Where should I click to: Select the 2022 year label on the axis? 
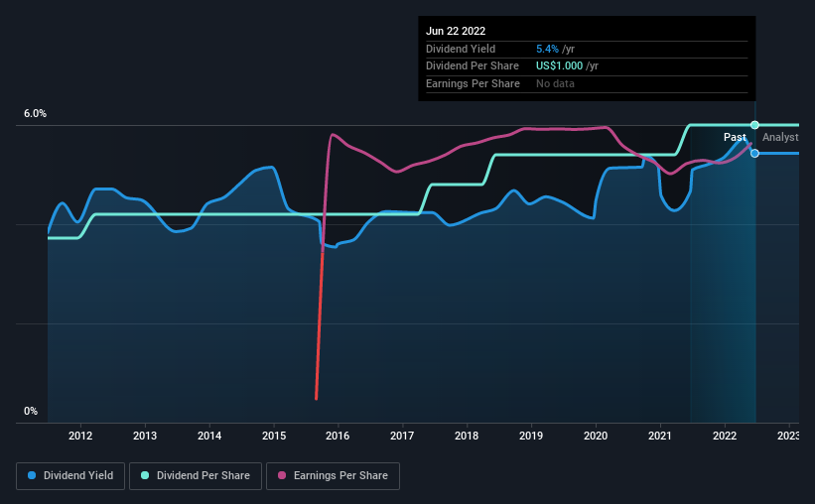(725, 436)
